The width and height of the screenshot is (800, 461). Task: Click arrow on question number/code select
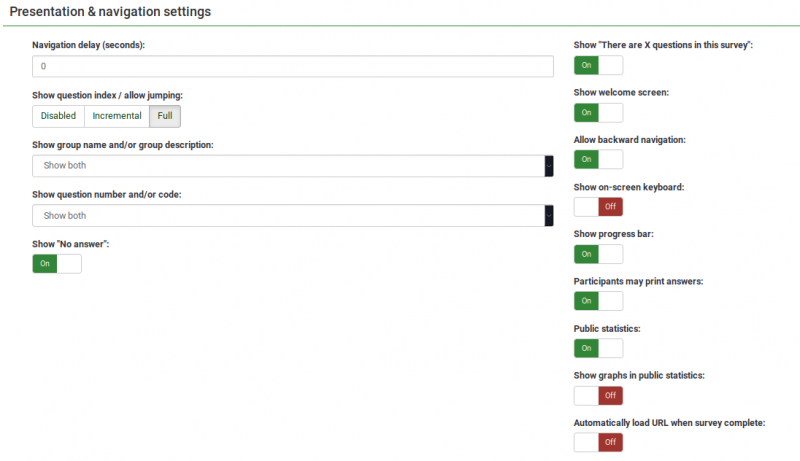[548, 216]
